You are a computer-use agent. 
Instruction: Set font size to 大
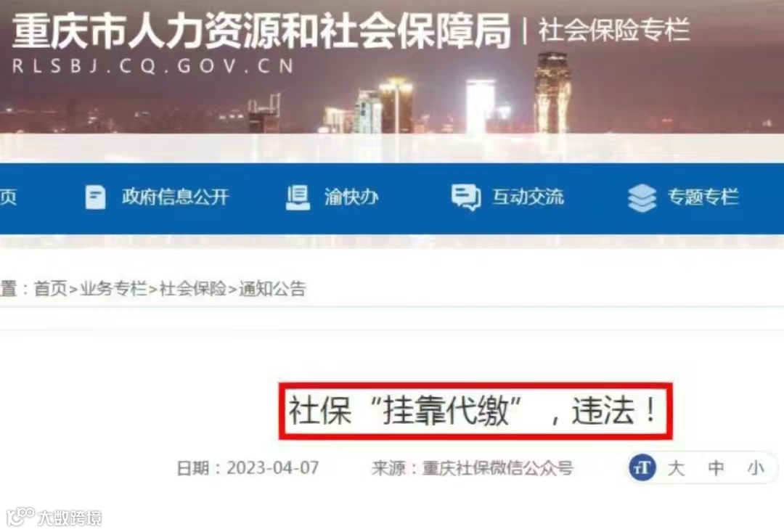coord(676,469)
